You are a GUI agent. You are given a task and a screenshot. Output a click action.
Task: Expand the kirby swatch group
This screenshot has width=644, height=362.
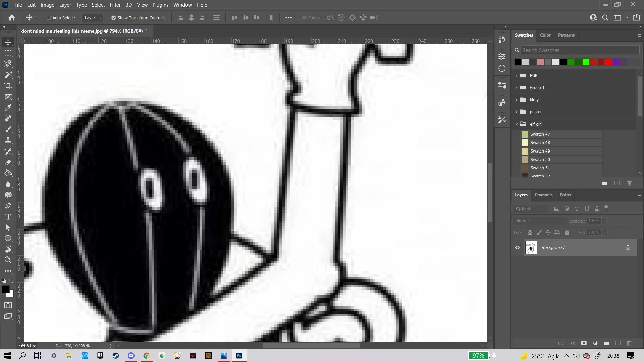click(516, 100)
